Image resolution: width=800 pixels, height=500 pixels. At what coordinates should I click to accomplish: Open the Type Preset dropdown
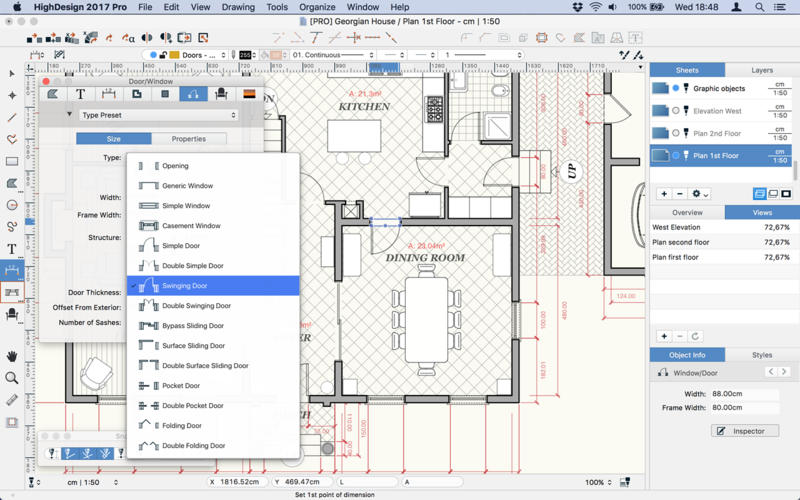[158, 115]
